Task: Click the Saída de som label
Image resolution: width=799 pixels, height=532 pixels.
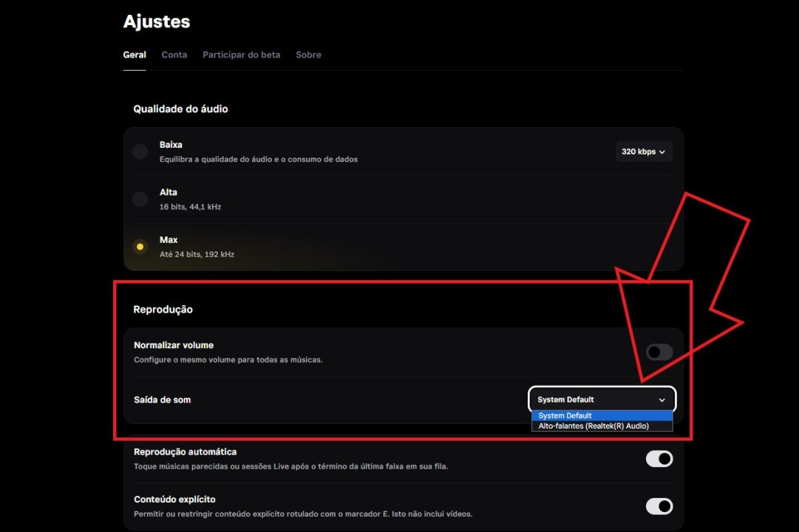Action: coord(162,400)
